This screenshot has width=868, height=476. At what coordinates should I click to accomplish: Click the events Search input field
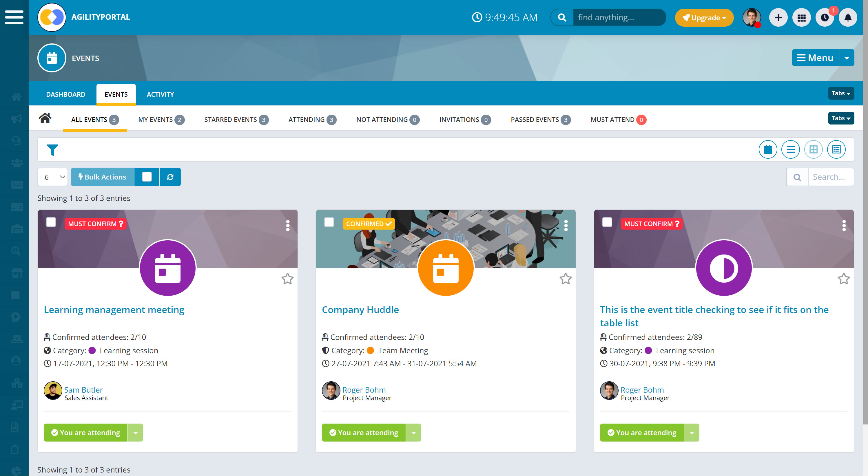[x=830, y=177]
